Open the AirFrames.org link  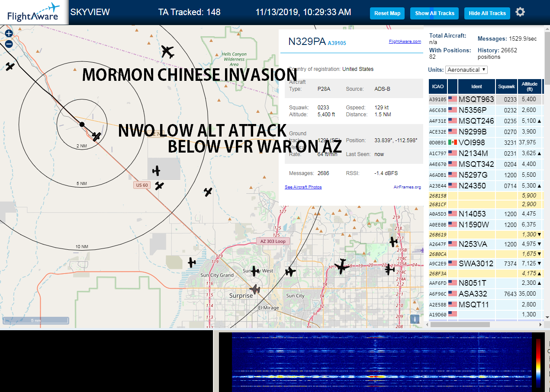click(407, 187)
